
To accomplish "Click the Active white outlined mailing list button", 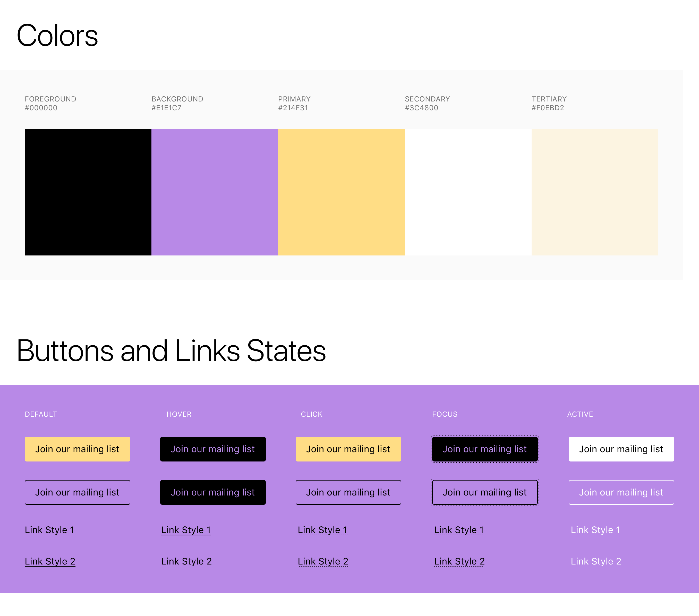I will (x=621, y=492).
